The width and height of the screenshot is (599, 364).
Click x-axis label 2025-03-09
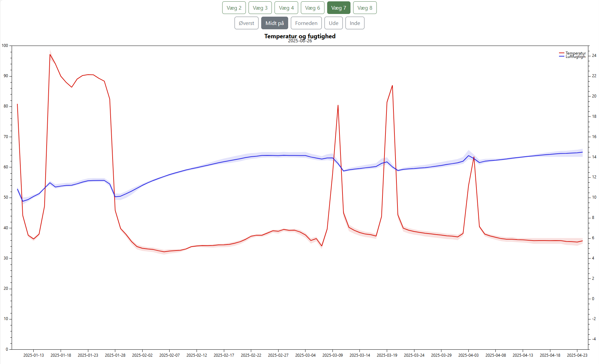point(332,355)
